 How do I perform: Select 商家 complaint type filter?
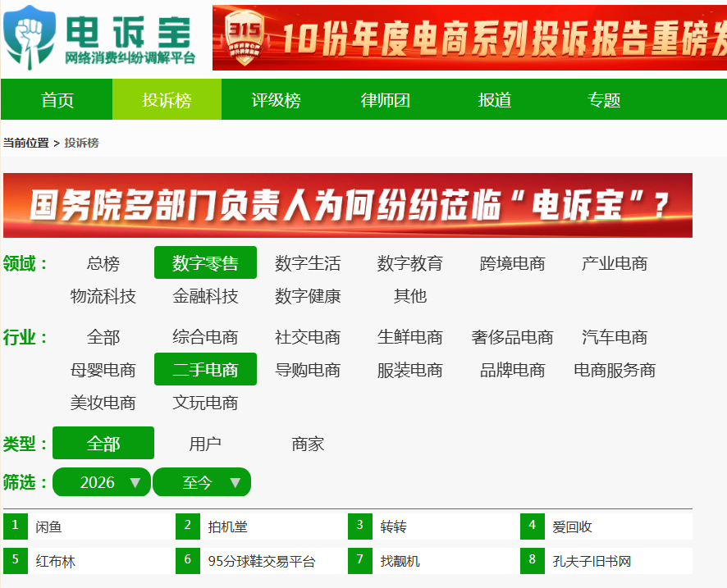(308, 444)
